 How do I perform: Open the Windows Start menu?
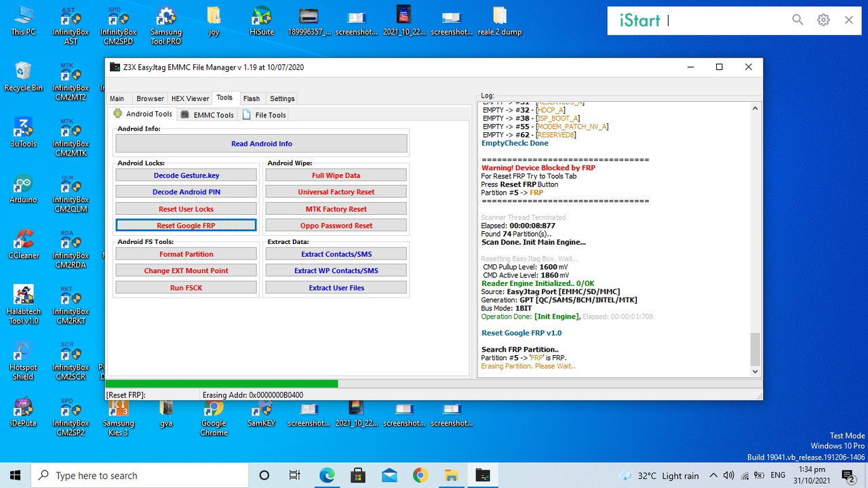click(16, 475)
